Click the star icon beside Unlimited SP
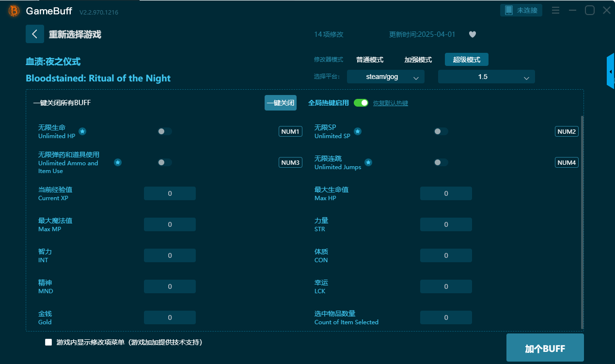The width and height of the screenshot is (615, 364). tap(357, 131)
